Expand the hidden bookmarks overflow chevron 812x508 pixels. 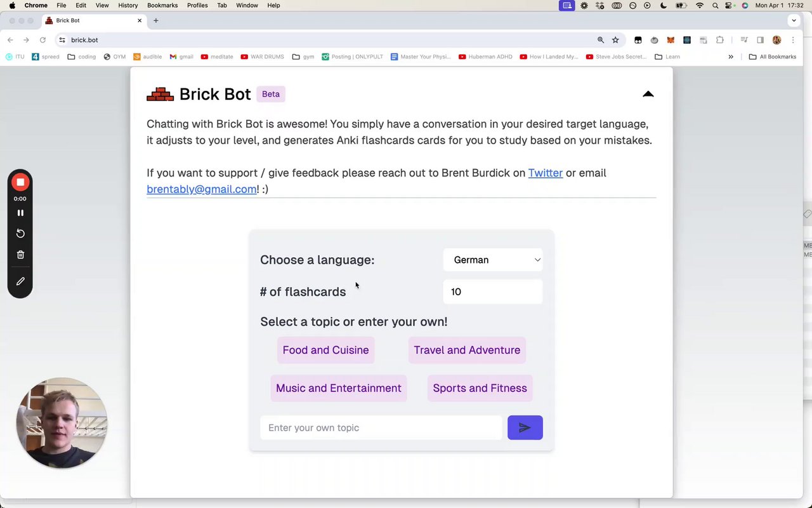coord(731,57)
